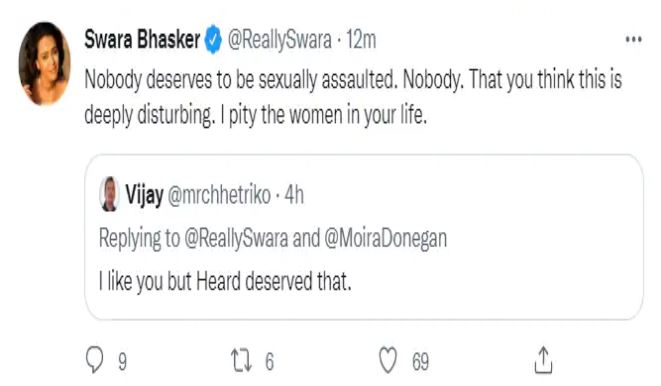Open the @ReallySwara handle at top

279,40
